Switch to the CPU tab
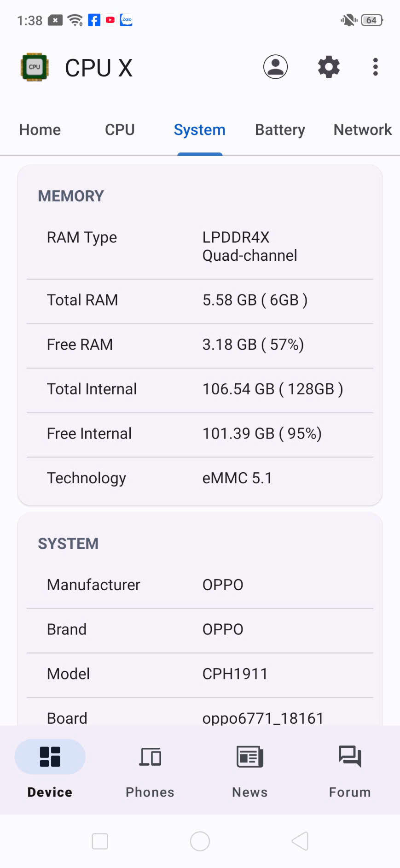 click(120, 130)
